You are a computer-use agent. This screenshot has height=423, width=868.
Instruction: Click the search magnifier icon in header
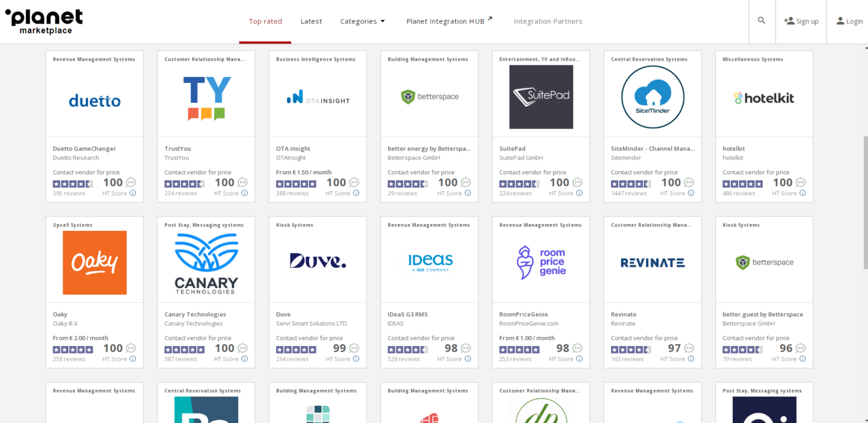click(x=762, y=21)
